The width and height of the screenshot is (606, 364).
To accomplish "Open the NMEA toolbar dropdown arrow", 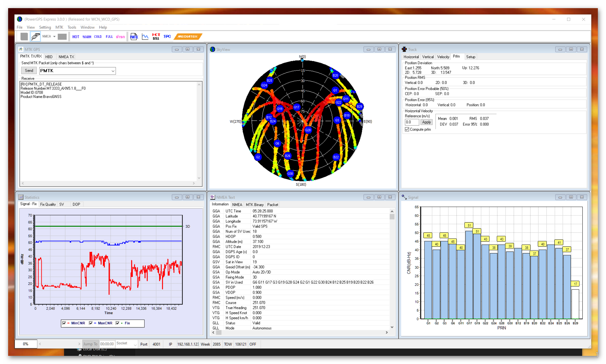I will click(54, 37).
